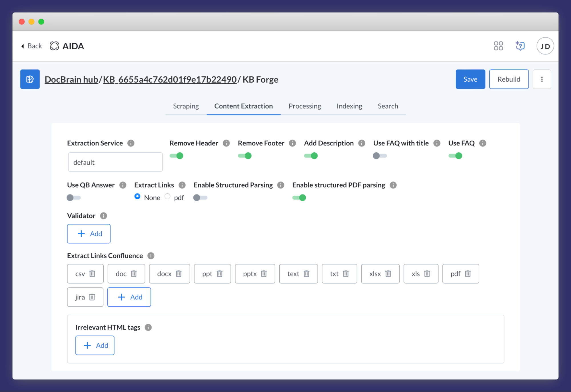Switch to the Processing tab
This screenshot has height=392, width=571.
[304, 106]
